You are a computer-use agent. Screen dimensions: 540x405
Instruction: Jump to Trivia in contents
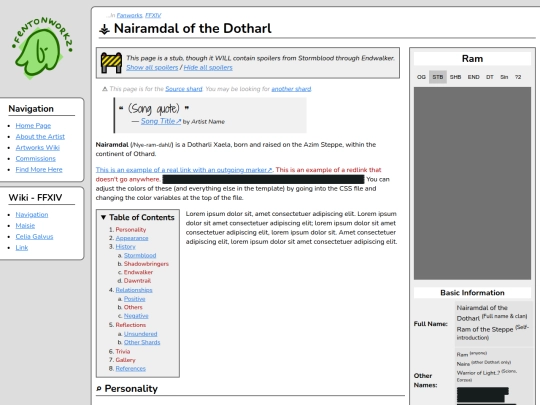click(123, 352)
